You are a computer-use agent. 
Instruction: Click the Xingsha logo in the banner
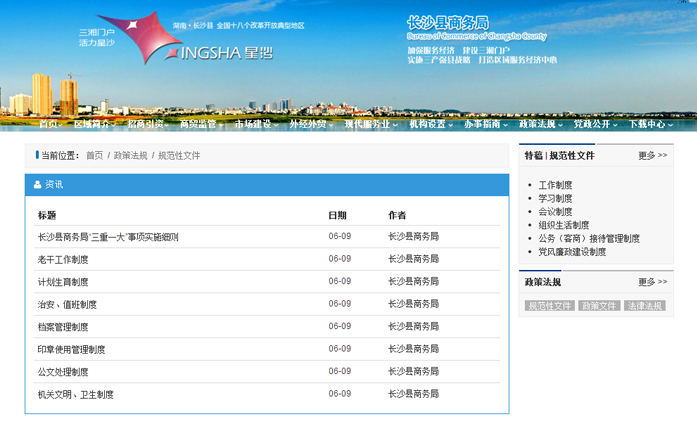pos(184,38)
